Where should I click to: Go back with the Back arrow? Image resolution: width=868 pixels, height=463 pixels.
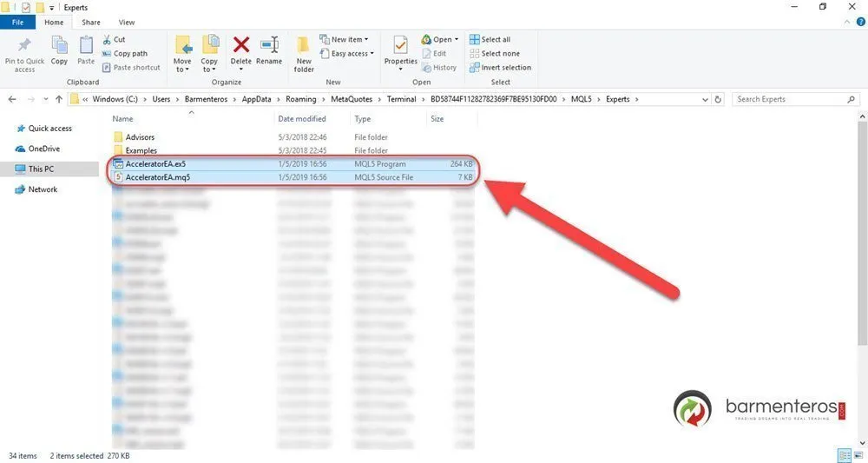[12, 99]
